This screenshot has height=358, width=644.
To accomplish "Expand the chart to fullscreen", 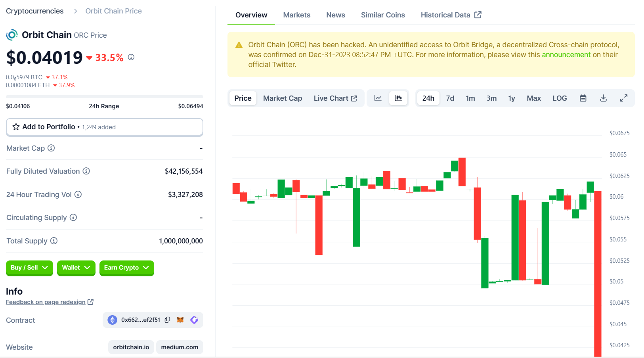I will click(x=623, y=98).
